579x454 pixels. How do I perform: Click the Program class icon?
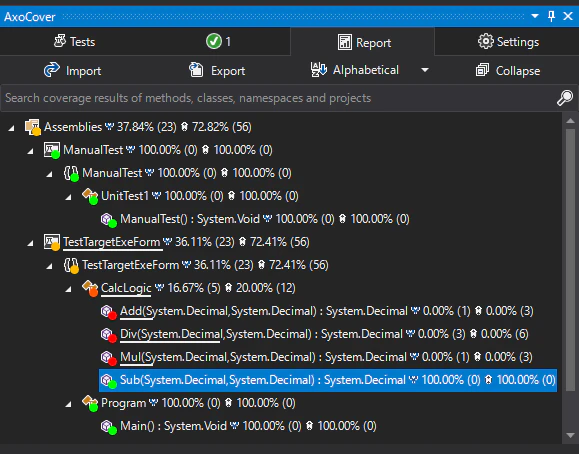90,403
